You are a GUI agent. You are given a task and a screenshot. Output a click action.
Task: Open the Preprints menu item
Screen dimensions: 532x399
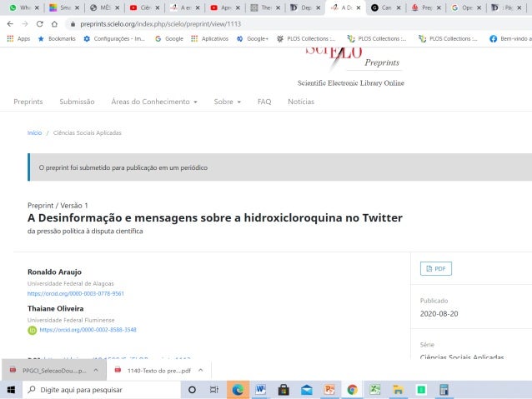(x=28, y=102)
